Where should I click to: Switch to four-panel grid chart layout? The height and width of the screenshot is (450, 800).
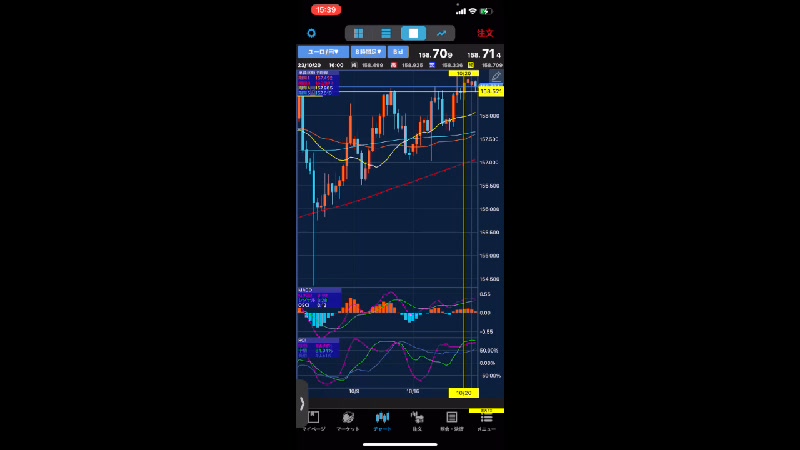(358, 33)
